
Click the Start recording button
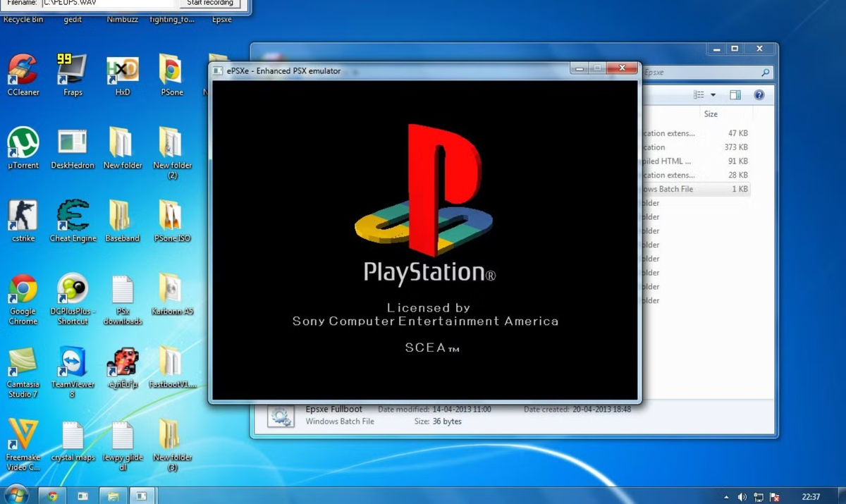point(209,3)
